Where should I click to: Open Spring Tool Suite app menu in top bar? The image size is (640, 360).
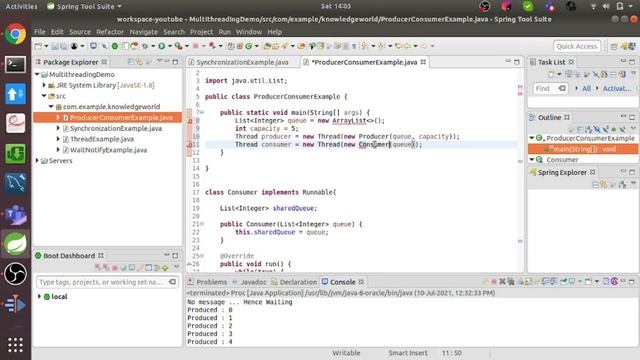[85, 6]
